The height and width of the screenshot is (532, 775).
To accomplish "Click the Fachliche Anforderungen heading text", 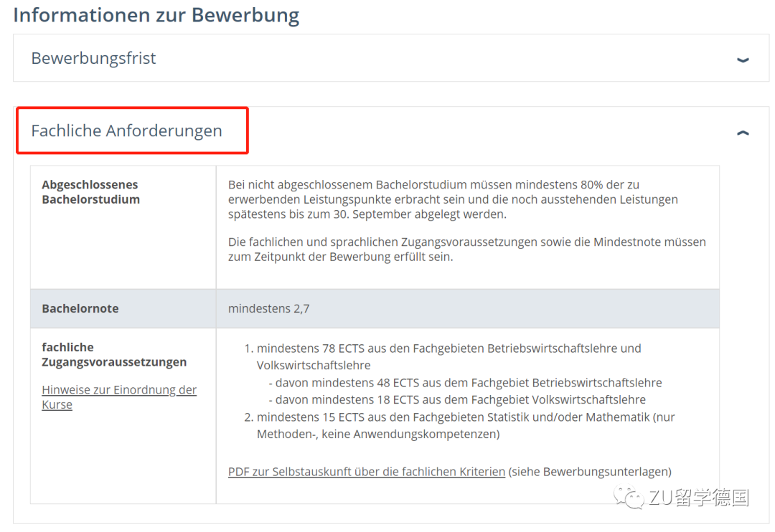I will pyautogui.click(x=126, y=130).
